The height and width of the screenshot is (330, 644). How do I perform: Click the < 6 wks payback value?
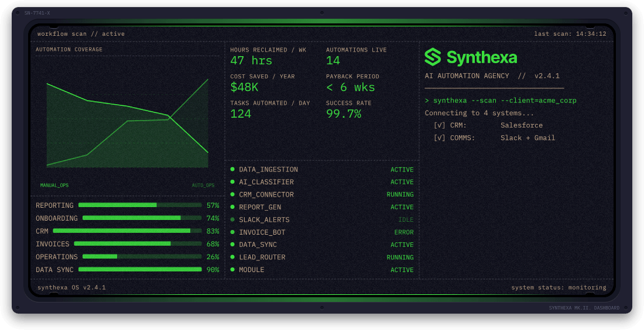pyautogui.click(x=351, y=87)
